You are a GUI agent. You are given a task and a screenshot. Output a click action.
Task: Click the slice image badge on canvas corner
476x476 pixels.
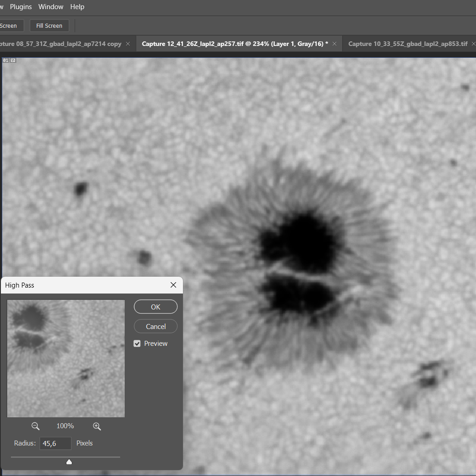pos(13,60)
